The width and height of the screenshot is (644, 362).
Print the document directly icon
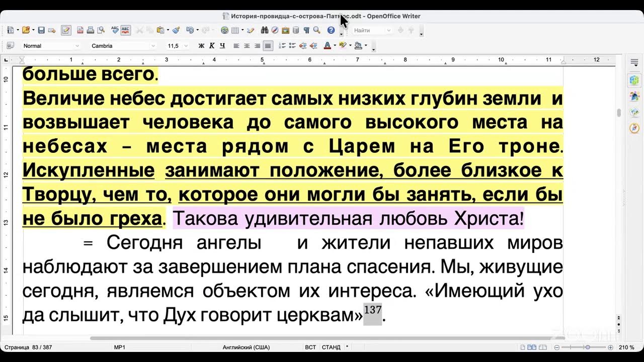click(90, 30)
